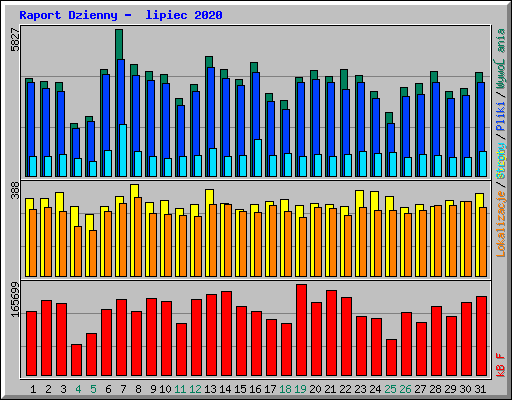Click the 'Lokalizacje' legend label
The image size is (512, 400).
pyautogui.click(x=501, y=224)
